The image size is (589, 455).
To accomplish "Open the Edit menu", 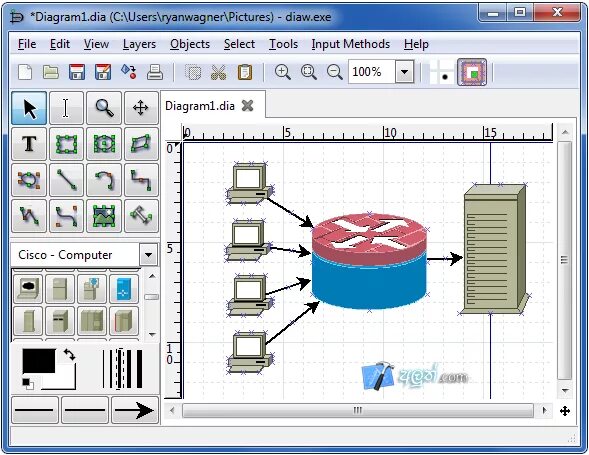I will pyautogui.click(x=60, y=44).
